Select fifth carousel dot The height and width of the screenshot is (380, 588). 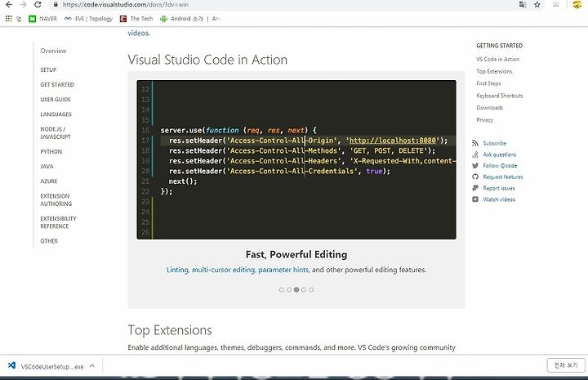311,289
